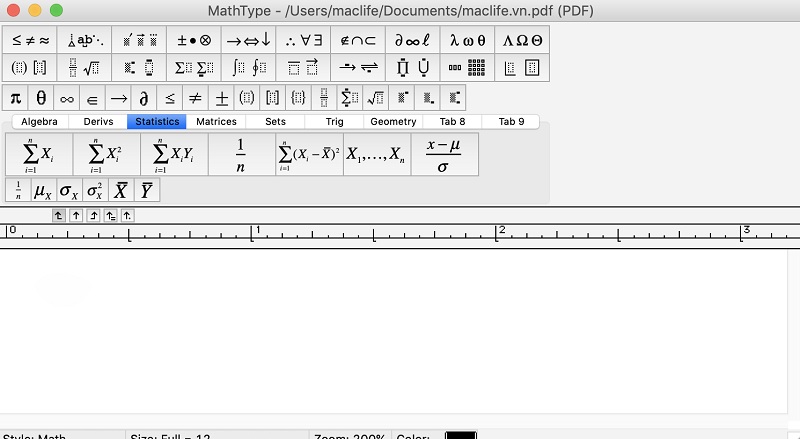800x439 pixels.
Task: Insert curly braces template from the small bar
Action: 298,98
